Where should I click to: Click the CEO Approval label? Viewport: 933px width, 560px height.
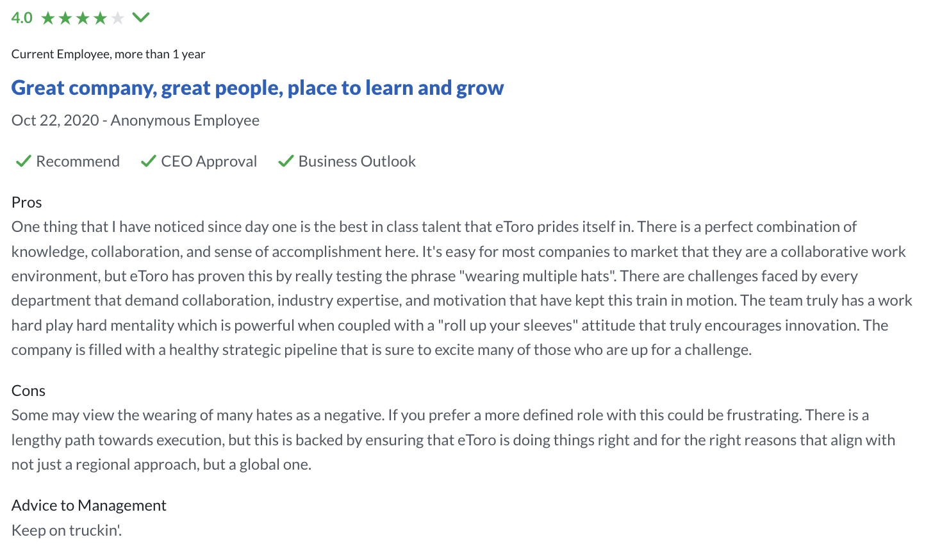coord(209,161)
